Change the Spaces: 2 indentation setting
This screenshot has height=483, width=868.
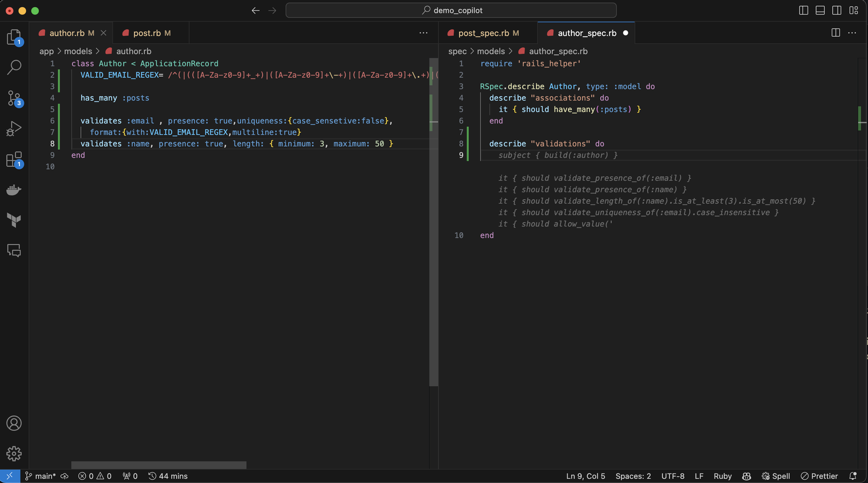point(633,476)
